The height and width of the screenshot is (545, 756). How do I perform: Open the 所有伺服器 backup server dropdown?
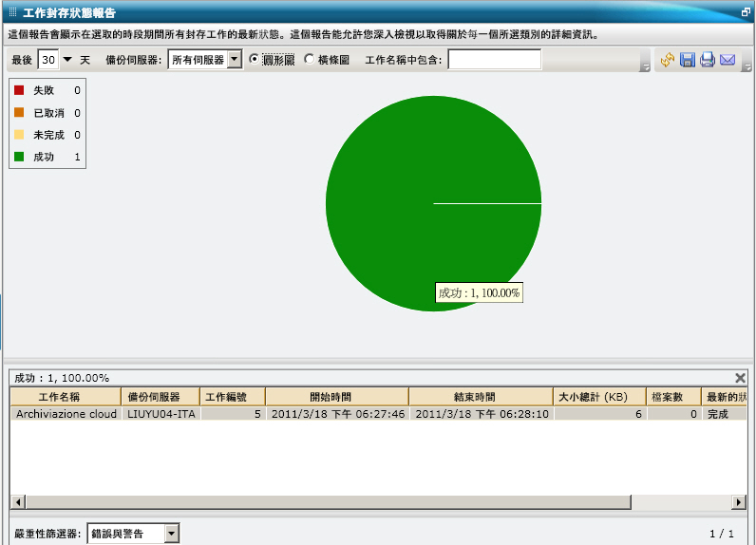[x=235, y=60]
